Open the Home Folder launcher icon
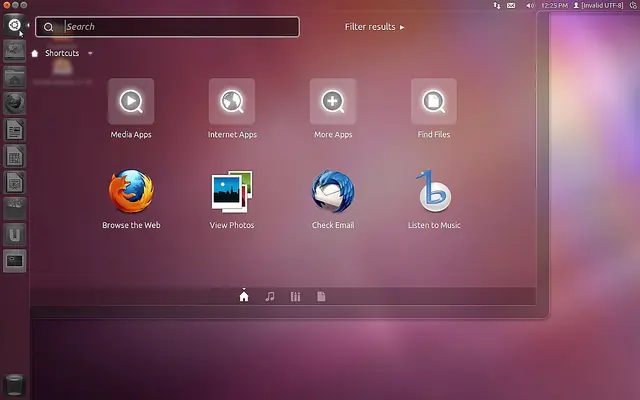 tap(14, 78)
